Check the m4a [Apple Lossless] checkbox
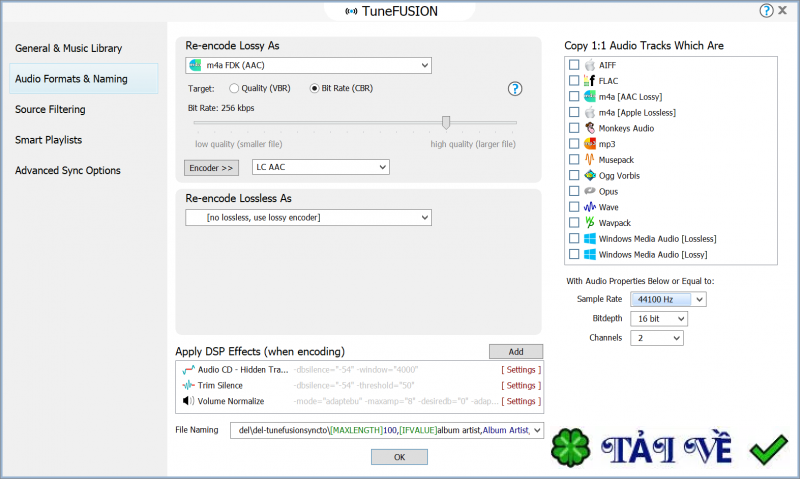Viewport: 800px width, 479px height. point(574,112)
